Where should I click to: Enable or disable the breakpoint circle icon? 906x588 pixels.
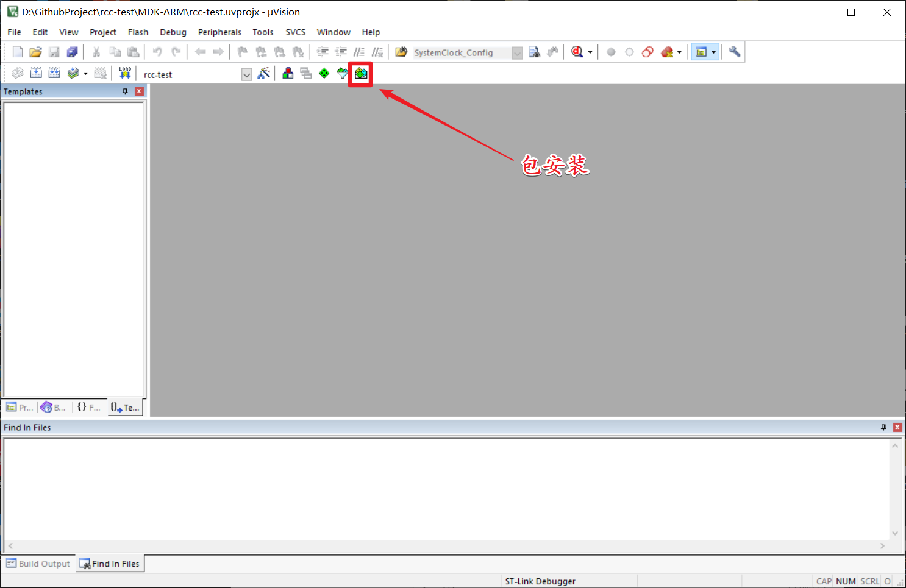point(629,52)
